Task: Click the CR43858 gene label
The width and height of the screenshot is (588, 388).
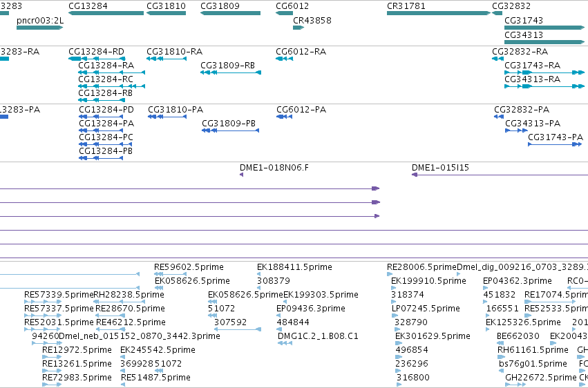Action: (312, 21)
